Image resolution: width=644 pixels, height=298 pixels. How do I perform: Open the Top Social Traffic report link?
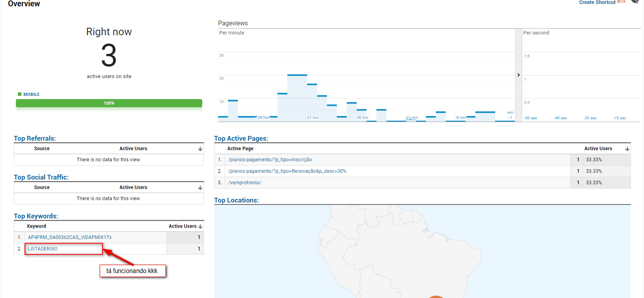(41, 177)
